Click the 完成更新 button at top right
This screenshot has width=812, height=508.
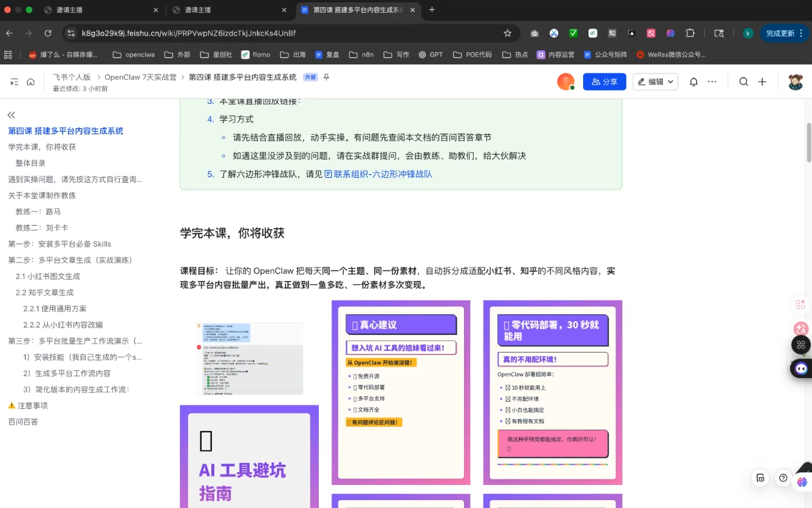[x=782, y=33]
